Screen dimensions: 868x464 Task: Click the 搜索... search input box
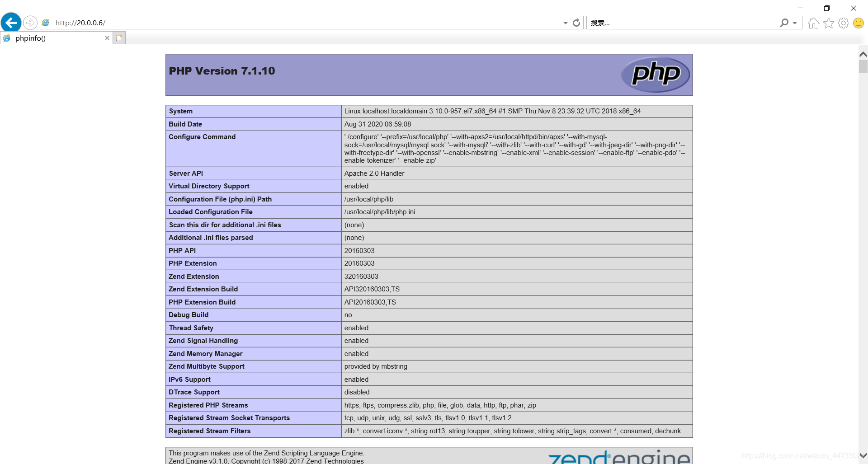[683, 23]
